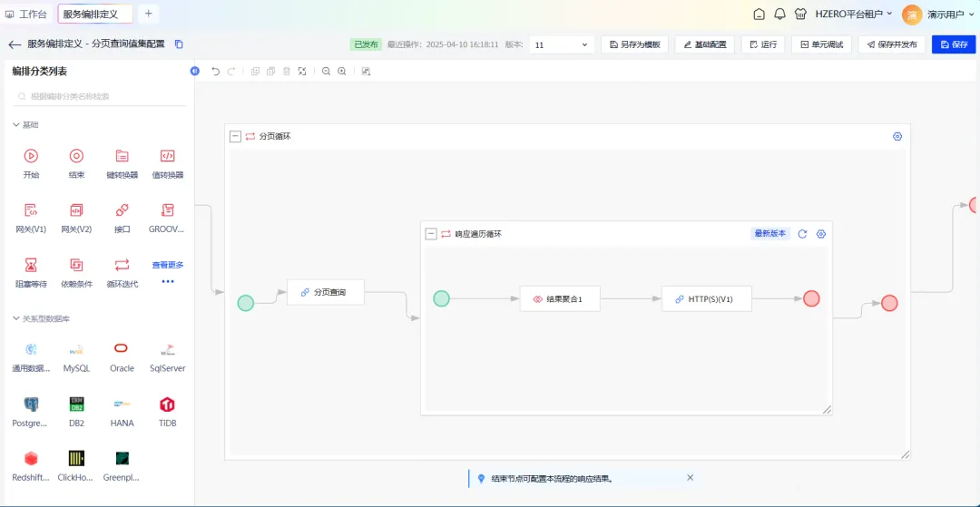Pick the 值转换器 component icon
Viewport: 980px width, 507px height.
(167, 156)
